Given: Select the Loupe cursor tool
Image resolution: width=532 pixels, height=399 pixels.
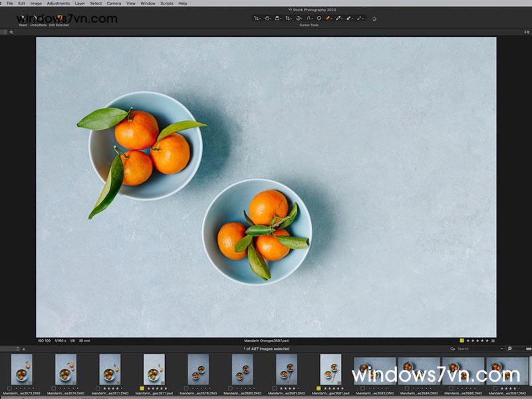Looking at the screenshot, I should click(x=277, y=19).
